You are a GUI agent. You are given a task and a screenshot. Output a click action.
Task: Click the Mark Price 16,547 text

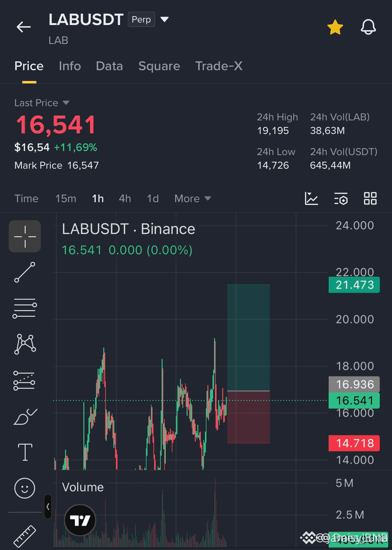pyautogui.click(x=56, y=165)
